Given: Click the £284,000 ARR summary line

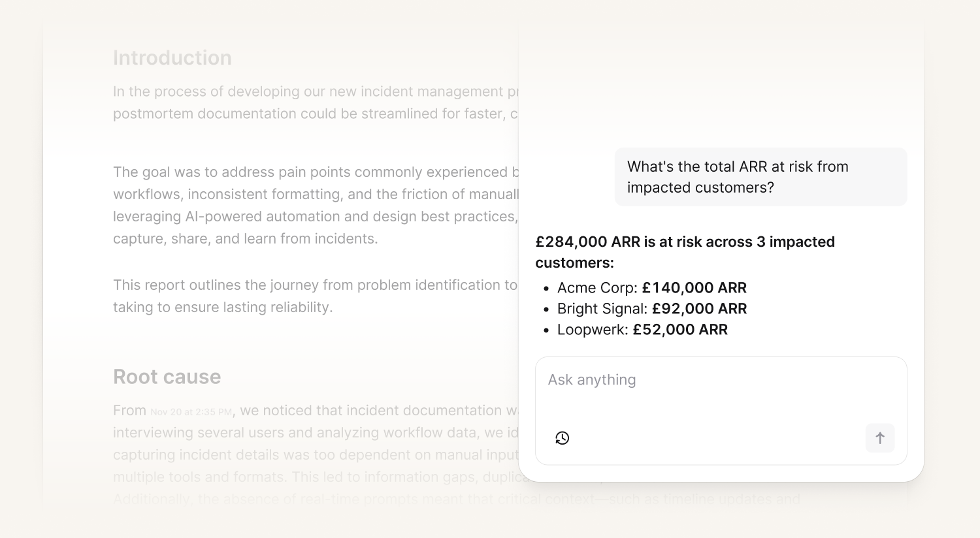Looking at the screenshot, I should (x=685, y=252).
